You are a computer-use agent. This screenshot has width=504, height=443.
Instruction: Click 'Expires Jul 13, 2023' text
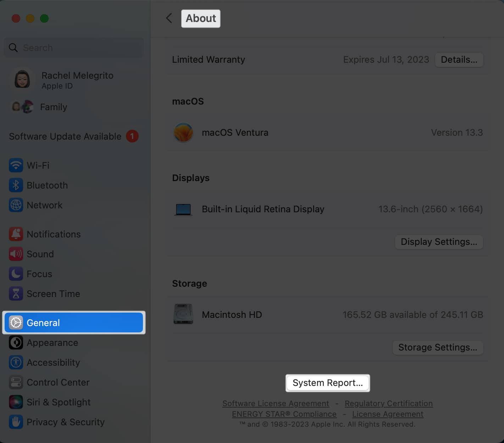click(386, 60)
